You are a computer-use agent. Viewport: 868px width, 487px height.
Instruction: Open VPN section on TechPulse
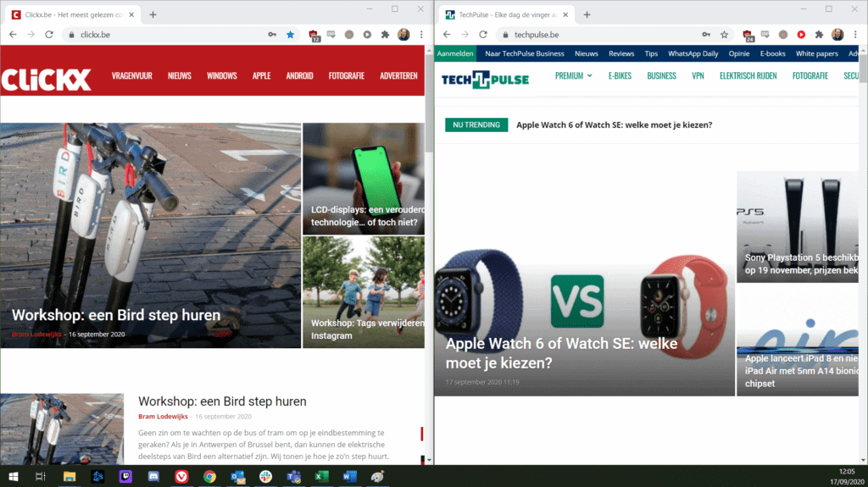tap(698, 76)
